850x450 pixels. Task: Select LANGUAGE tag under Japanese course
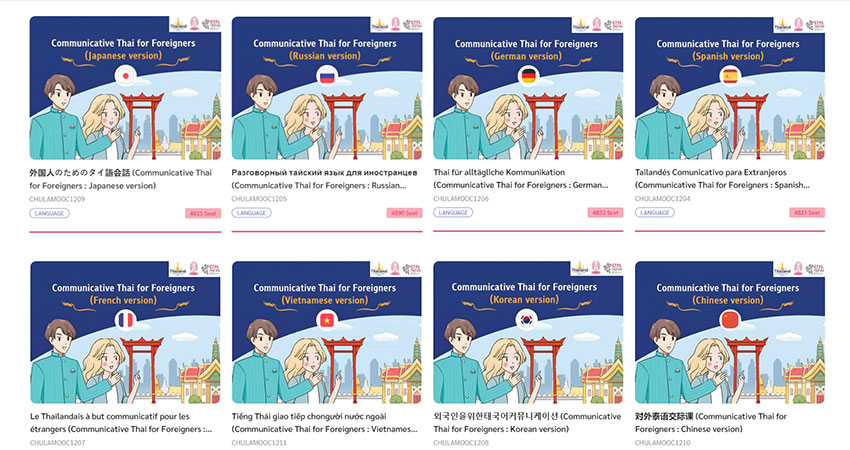pos(49,213)
